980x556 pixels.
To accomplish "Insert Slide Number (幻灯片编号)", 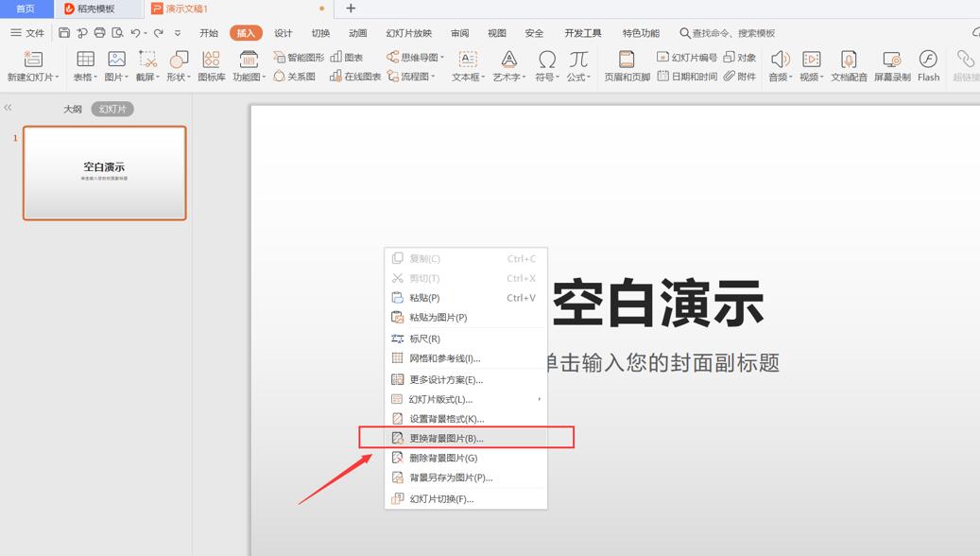I will click(687, 58).
